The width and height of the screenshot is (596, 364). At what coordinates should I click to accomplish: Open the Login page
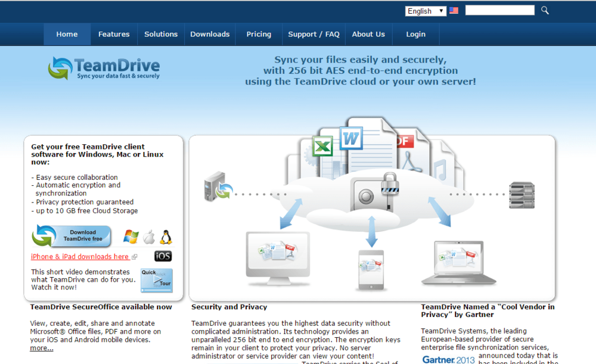(415, 34)
